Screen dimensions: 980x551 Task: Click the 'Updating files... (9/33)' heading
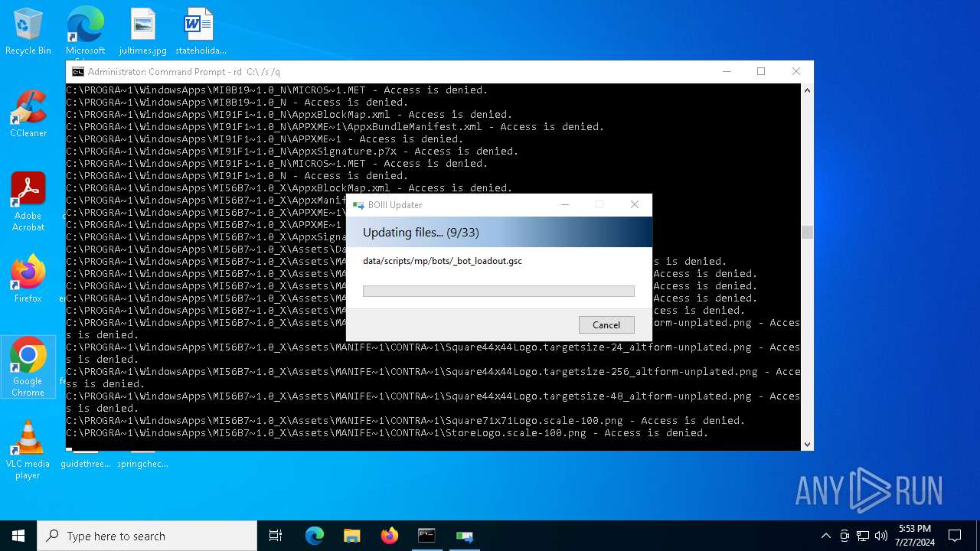click(420, 233)
